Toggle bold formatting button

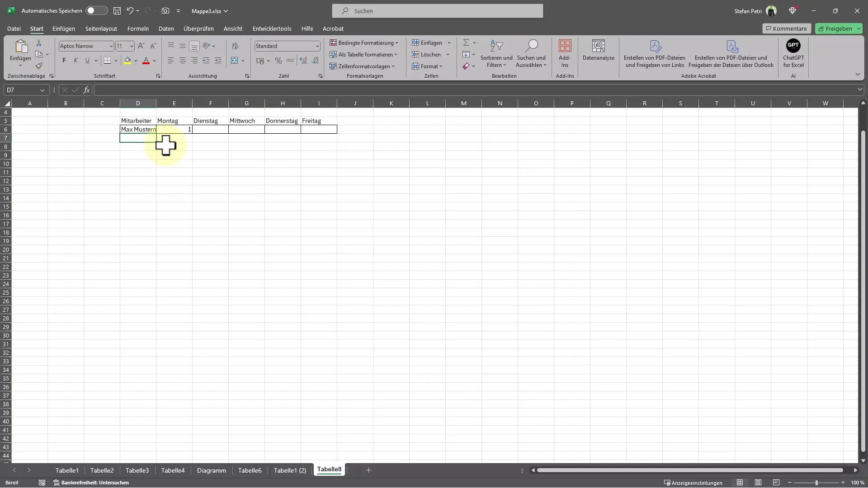pyautogui.click(x=64, y=60)
